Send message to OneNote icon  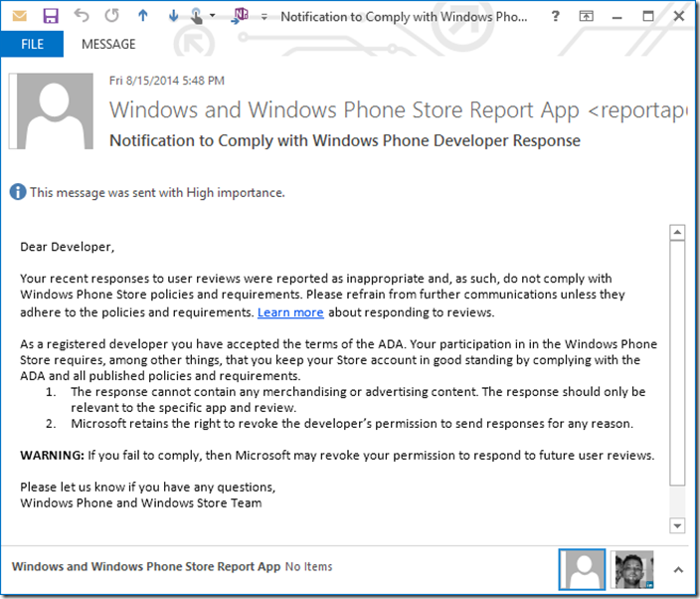[241, 16]
